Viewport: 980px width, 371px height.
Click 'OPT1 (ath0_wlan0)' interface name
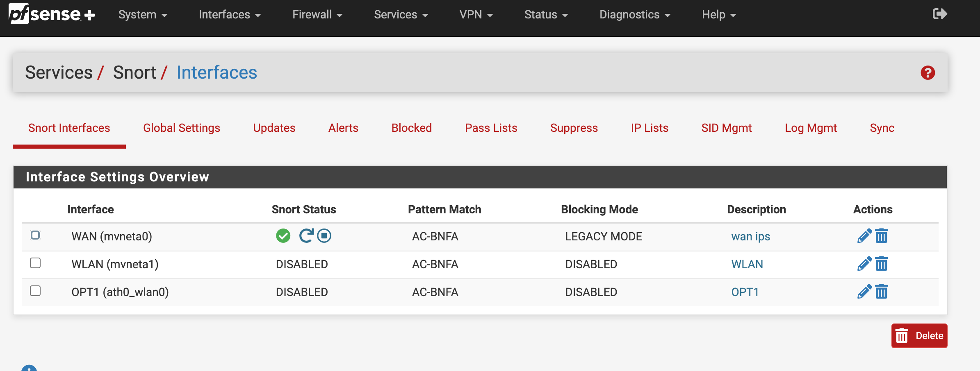pyautogui.click(x=120, y=292)
